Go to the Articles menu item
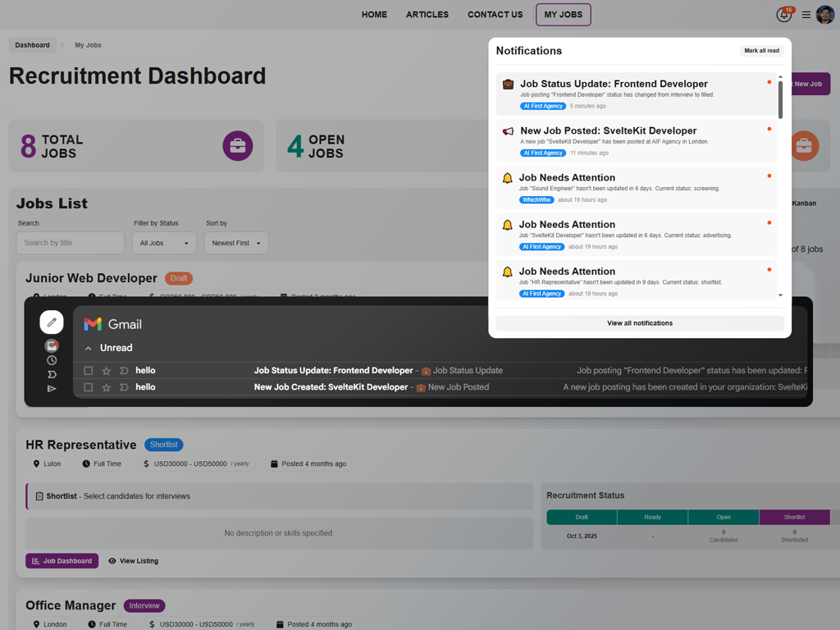Screen dimensions: 840x630 point(427,15)
